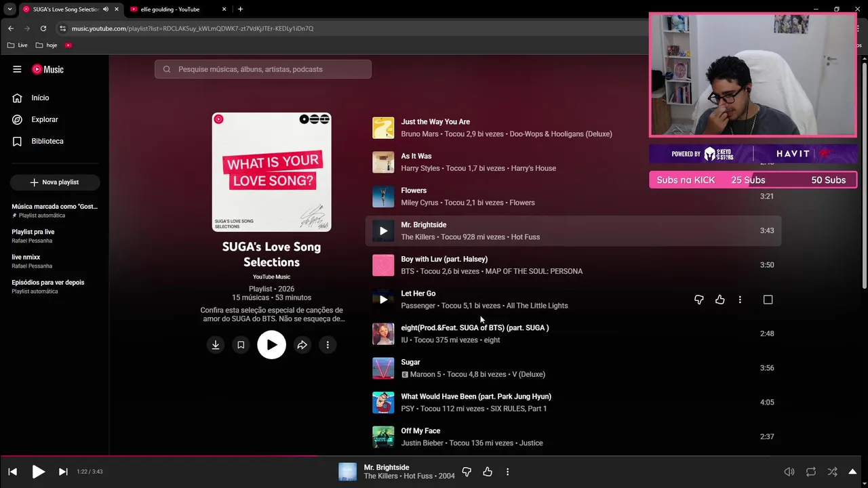Open now playing more options menu

pyautogui.click(x=507, y=472)
